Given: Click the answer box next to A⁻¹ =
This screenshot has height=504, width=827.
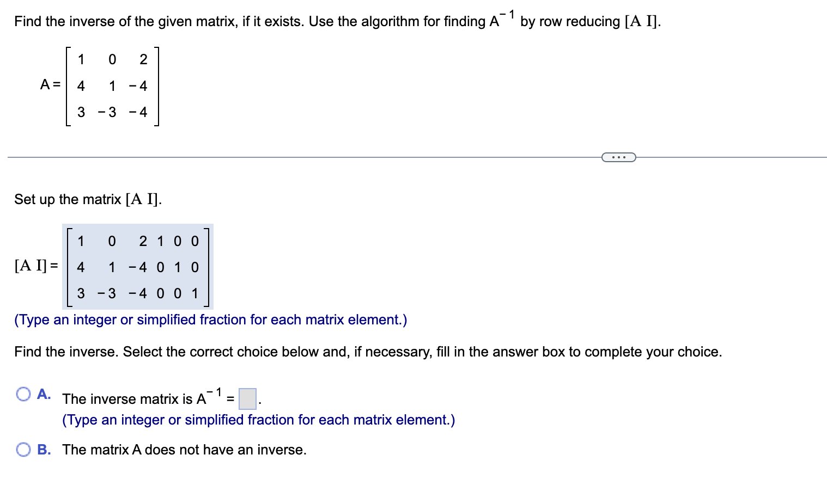Looking at the screenshot, I should [x=247, y=399].
